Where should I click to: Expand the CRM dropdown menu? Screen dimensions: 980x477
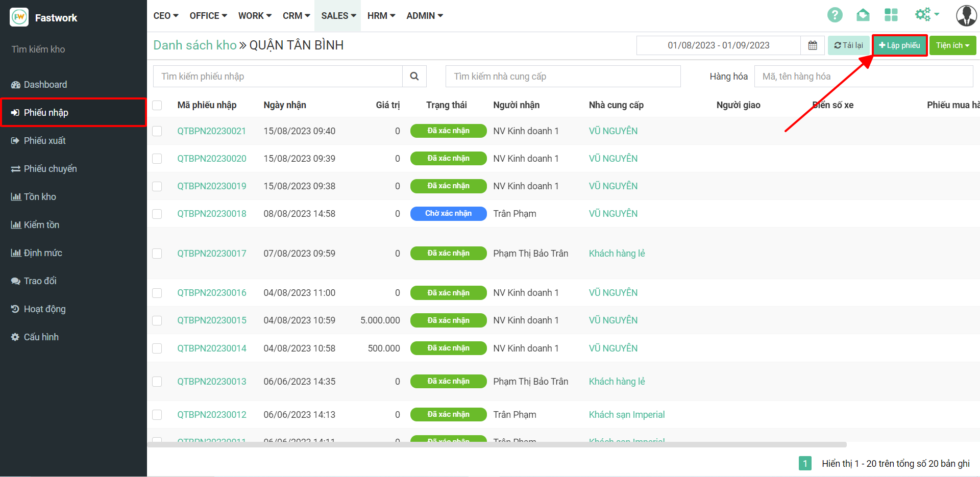pyautogui.click(x=296, y=16)
